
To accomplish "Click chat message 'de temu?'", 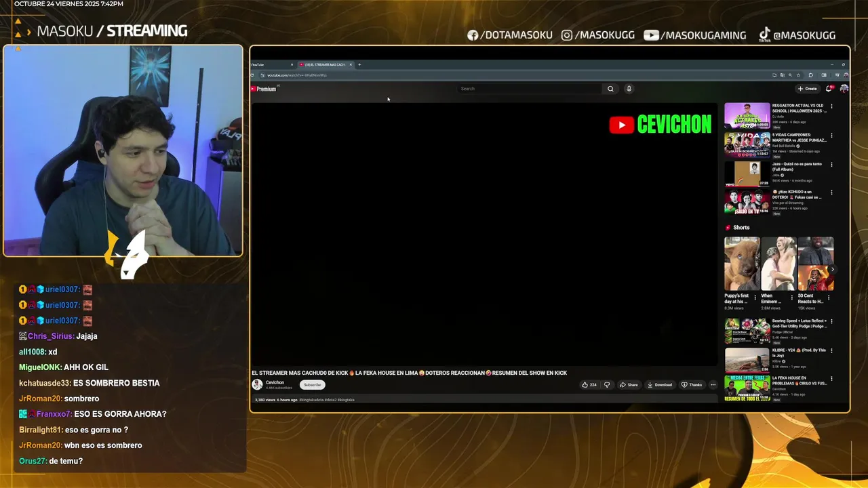I will 66,461.
